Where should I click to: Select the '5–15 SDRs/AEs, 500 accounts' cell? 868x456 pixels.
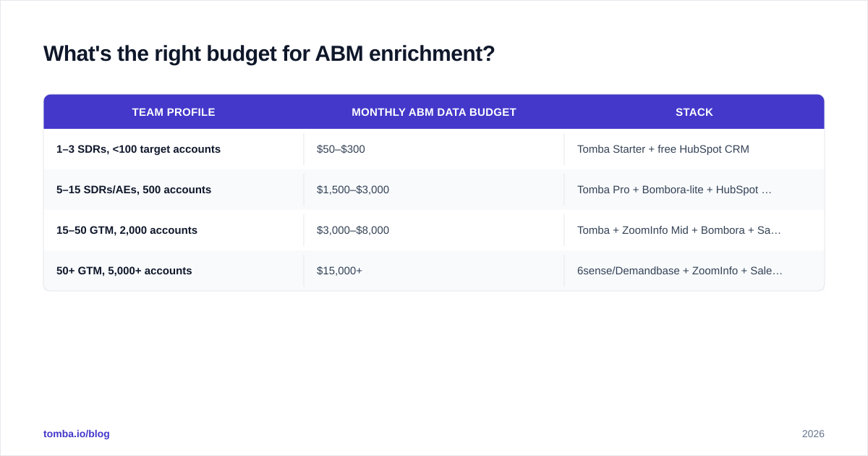coord(174,190)
